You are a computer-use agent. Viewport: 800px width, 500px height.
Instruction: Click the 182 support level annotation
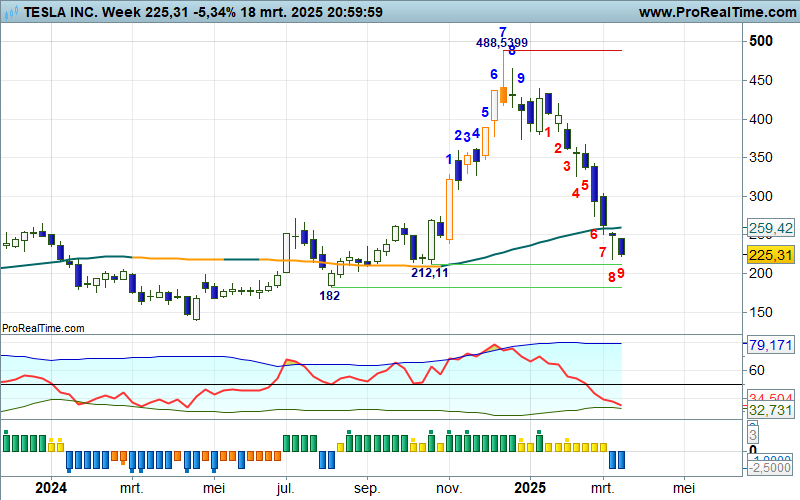click(330, 296)
